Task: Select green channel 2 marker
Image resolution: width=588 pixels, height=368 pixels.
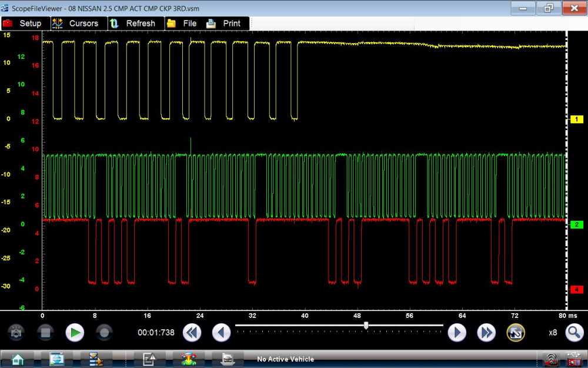Action: 577,225
